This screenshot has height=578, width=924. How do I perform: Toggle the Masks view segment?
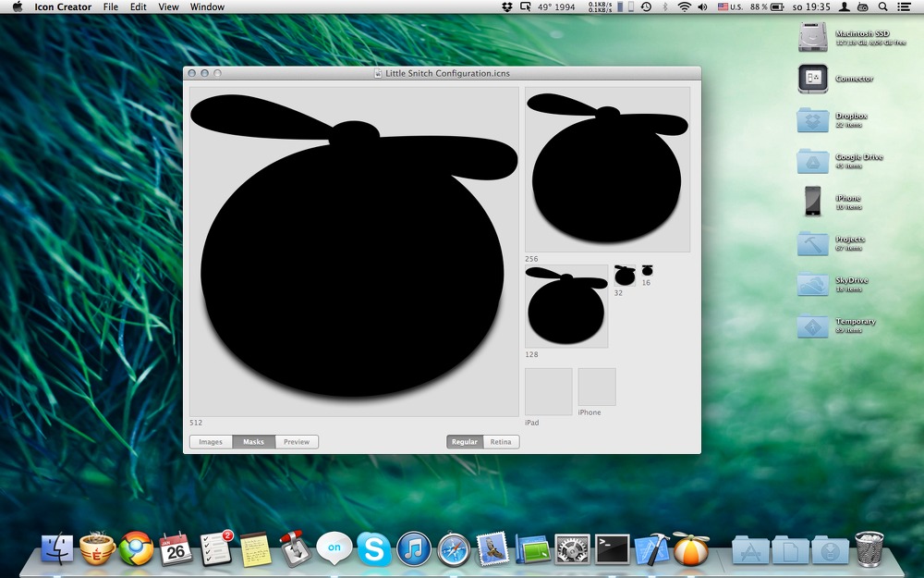(x=254, y=442)
